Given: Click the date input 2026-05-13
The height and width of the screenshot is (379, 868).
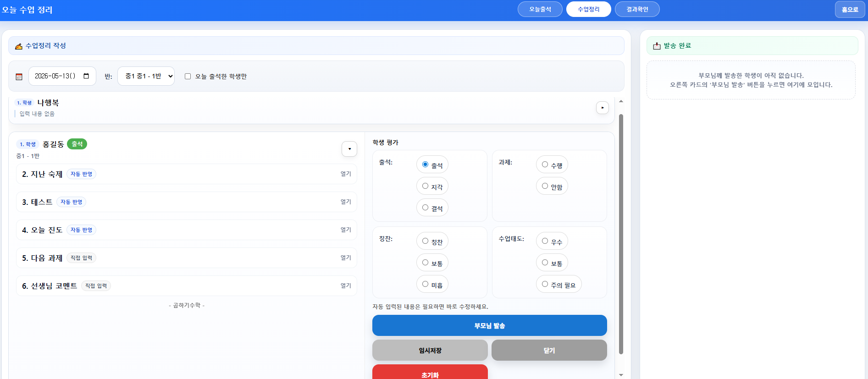Looking at the screenshot, I should [62, 76].
